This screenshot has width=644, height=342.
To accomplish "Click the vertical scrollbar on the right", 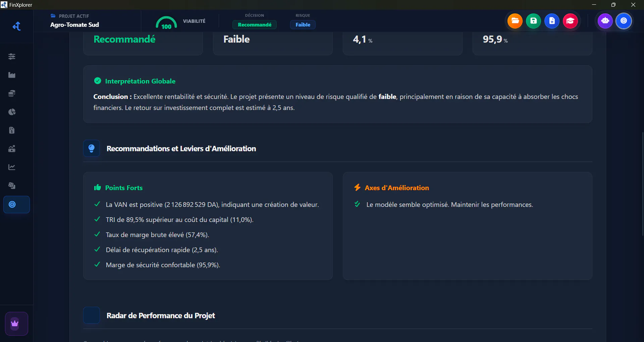I will (643, 184).
